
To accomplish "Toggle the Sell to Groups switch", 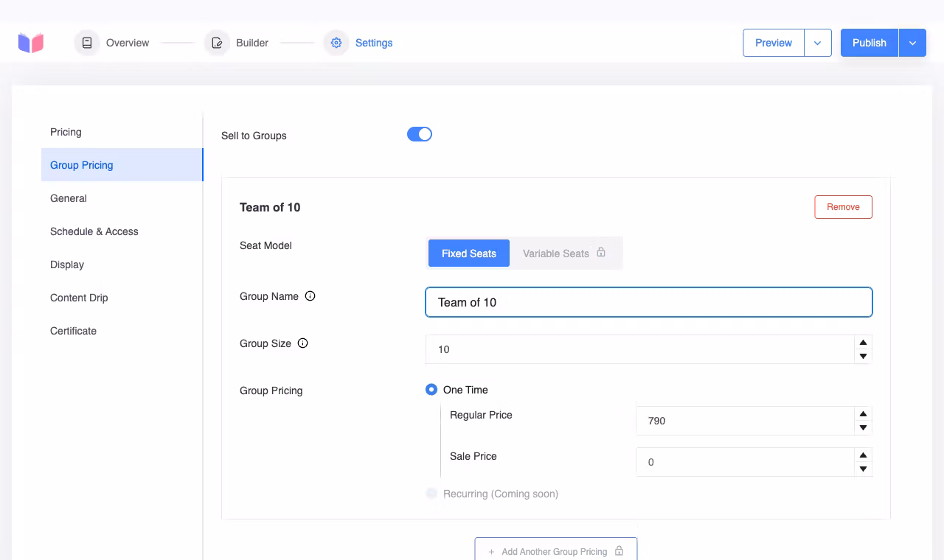I will point(420,134).
